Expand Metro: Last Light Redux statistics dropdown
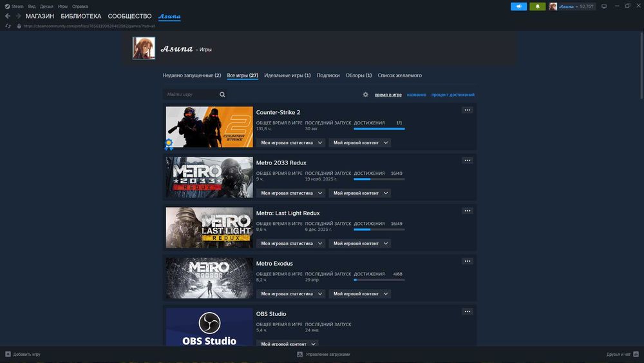644x363 pixels. click(x=291, y=243)
